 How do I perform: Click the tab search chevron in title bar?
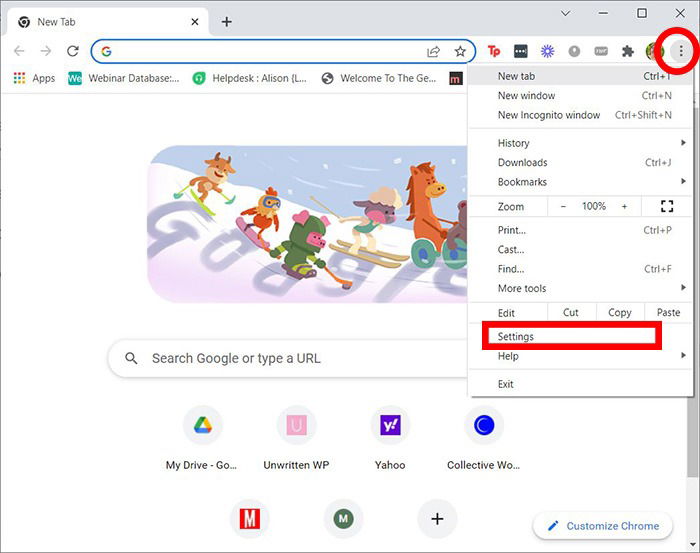pos(565,13)
